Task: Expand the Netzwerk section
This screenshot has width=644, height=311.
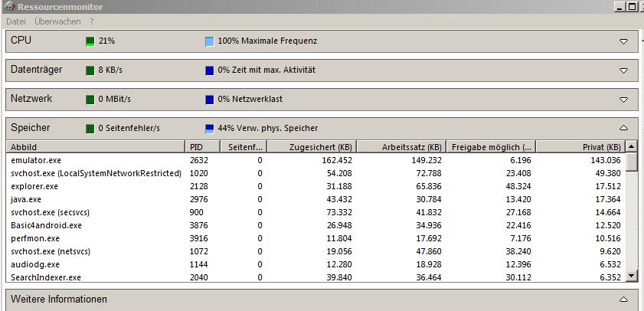Action: click(623, 100)
